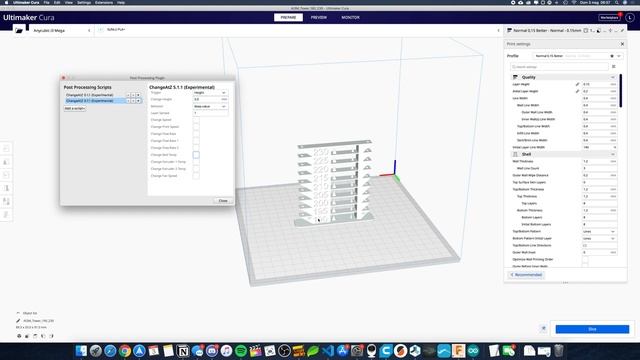Open Google Chrome from the Dock
Screen dimensions: 640x360
125,351
